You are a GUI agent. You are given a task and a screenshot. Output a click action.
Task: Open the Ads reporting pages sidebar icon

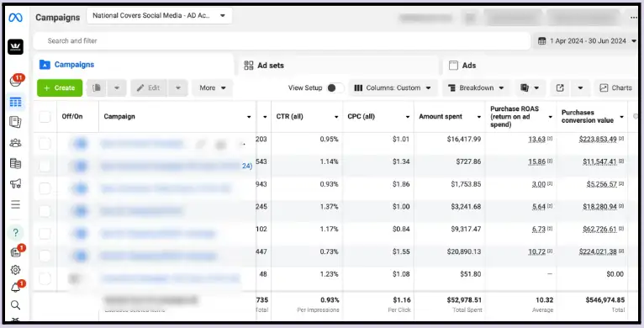coord(16,122)
